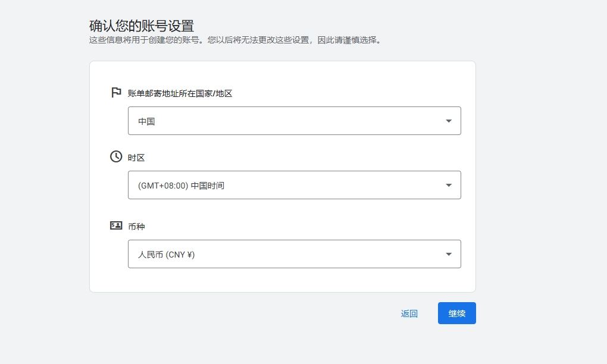Click the flag icon beside billing country label
The height and width of the screenshot is (364, 607).
116,92
